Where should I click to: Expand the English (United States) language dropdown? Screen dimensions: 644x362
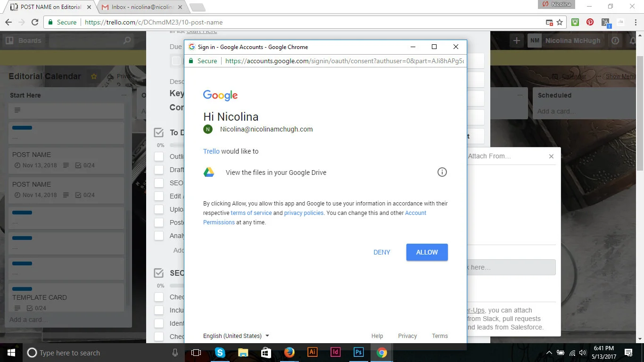[x=236, y=336]
